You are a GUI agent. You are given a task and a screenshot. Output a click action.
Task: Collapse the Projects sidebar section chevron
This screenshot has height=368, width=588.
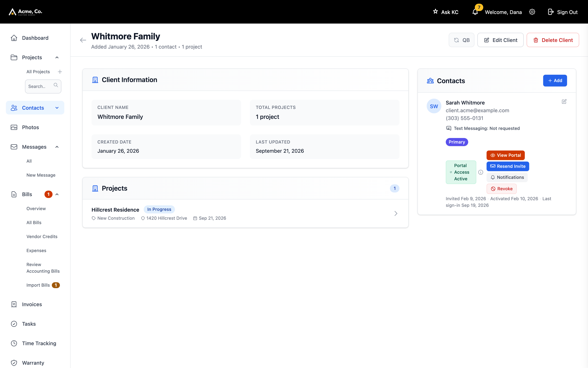pyautogui.click(x=57, y=57)
